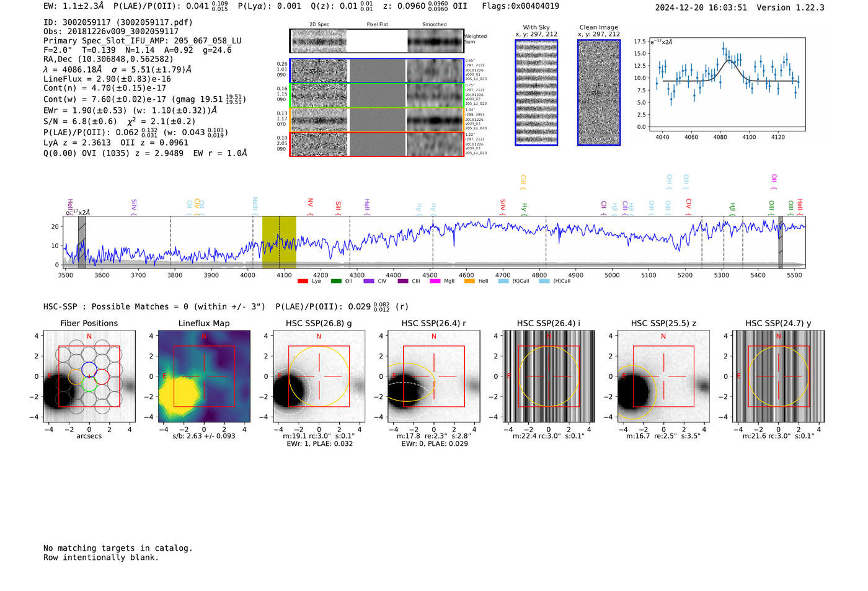Click the red Lyα legend swatch

pos(303,281)
